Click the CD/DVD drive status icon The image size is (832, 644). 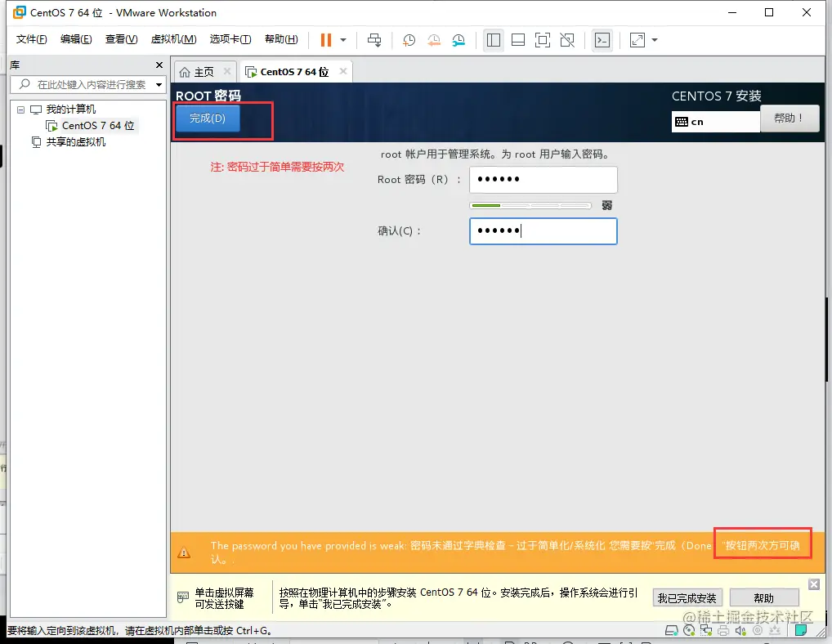point(689,630)
